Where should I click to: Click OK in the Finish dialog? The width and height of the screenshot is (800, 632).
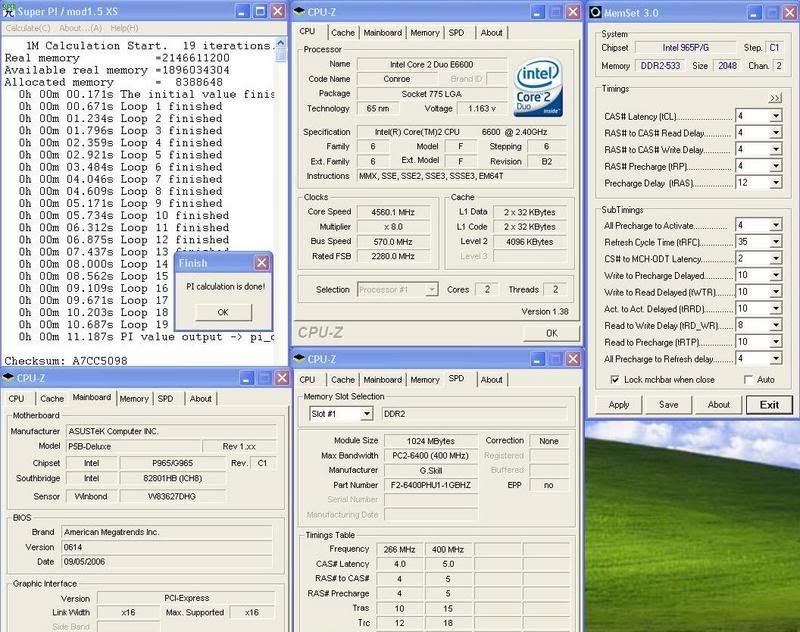coord(223,312)
